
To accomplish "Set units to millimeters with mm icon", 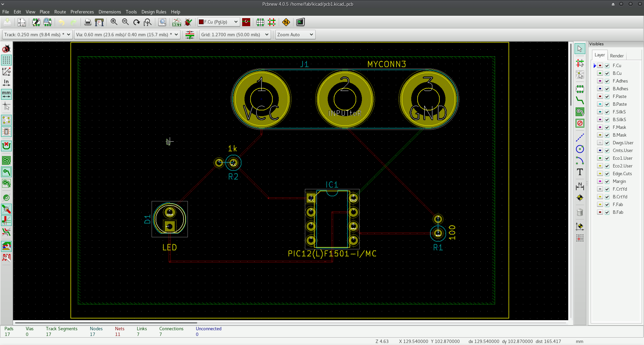I will tap(6, 94).
